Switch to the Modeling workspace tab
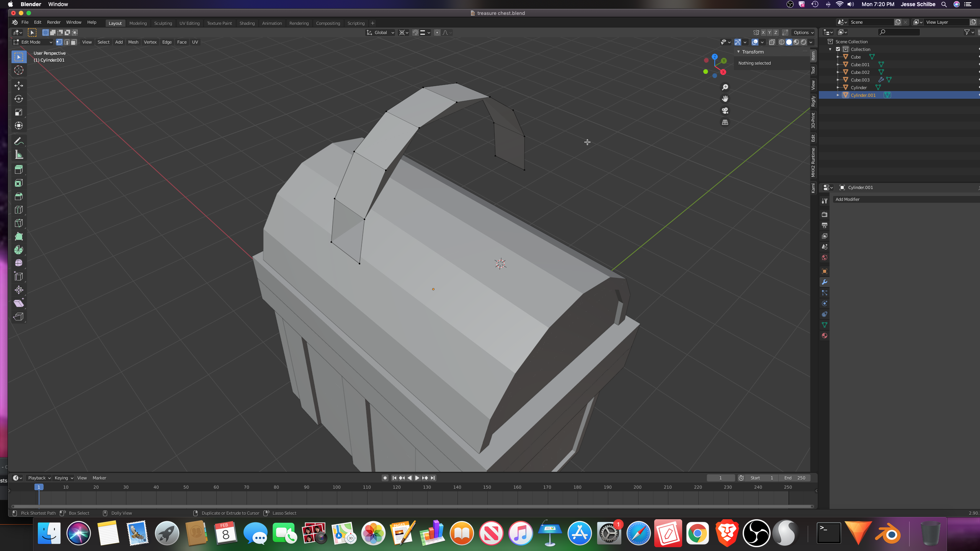The width and height of the screenshot is (980, 551). (138, 23)
